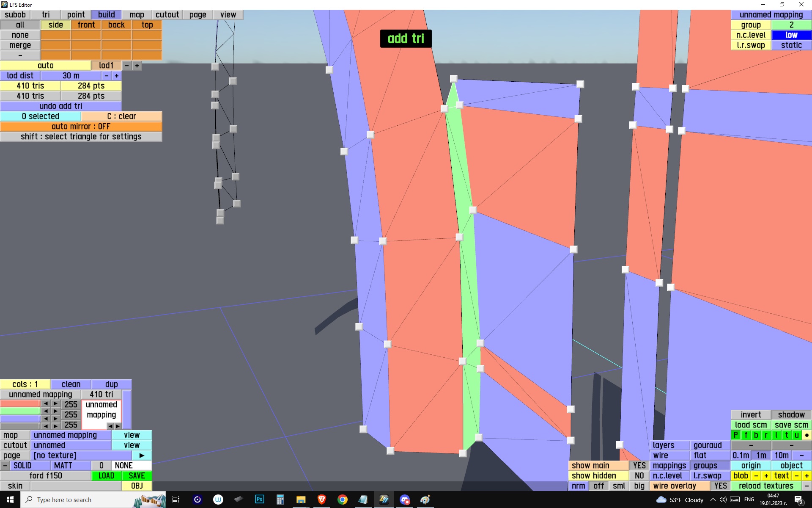Screen dimensions: 812x508
Task: Toggle auto mirror OFF setting
Action: (81, 127)
